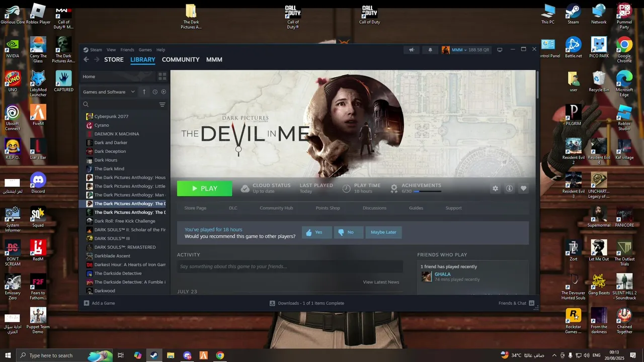The image size is (644, 362).
Task: Open the Windows Start menu
Action: (8, 355)
